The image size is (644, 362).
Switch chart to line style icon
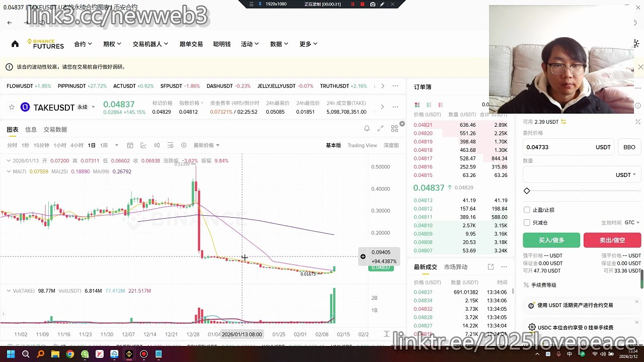click(143, 145)
